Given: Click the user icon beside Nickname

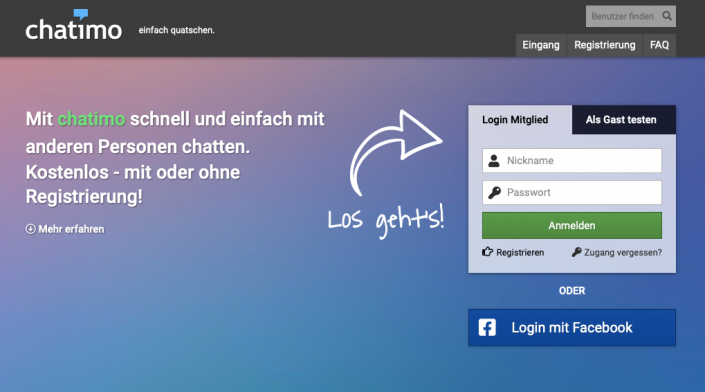Looking at the screenshot, I should pos(494,160).
